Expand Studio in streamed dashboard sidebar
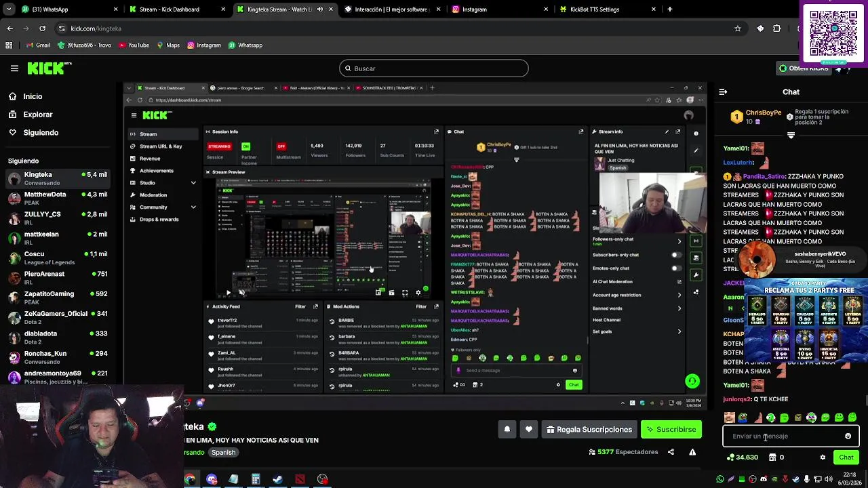This screenshot has width=868, height=488. [x=193, y=183]
